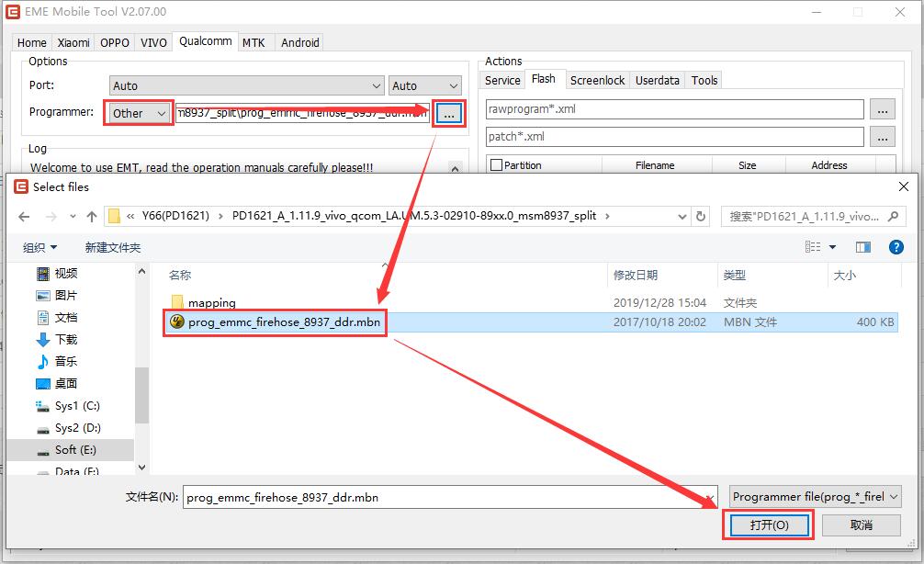
Task: Refresh the current folder listing
Action: click(701, 216)
